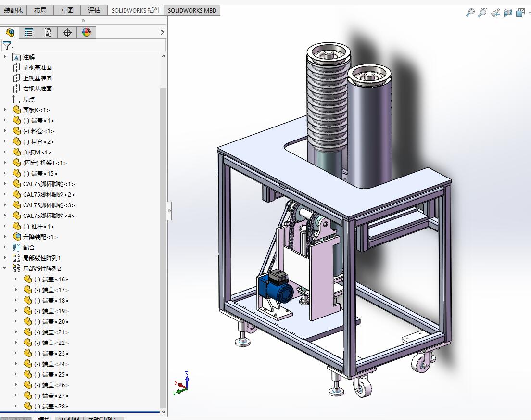Collapse the 局部线性阵列2 node
Screen dimensions: 531x420
pos(5,268)
